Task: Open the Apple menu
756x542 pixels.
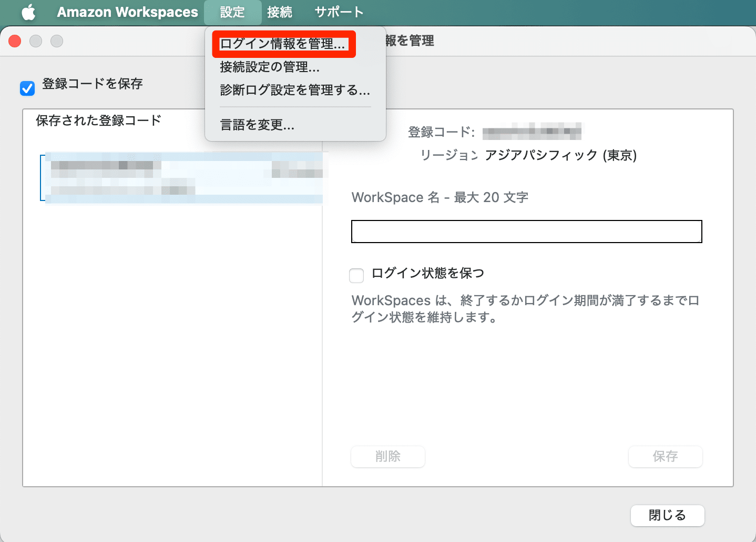Action: (29, 12)
